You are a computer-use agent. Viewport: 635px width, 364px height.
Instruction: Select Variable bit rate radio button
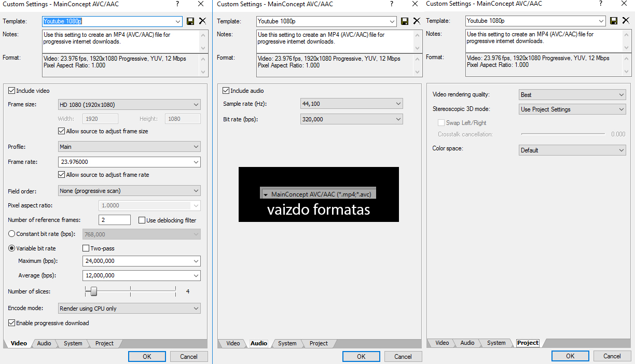[11, 248]
